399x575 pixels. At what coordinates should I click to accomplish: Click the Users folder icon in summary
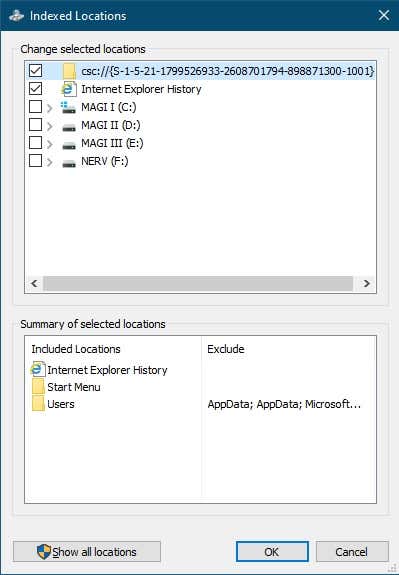click(x=38, y=404)
